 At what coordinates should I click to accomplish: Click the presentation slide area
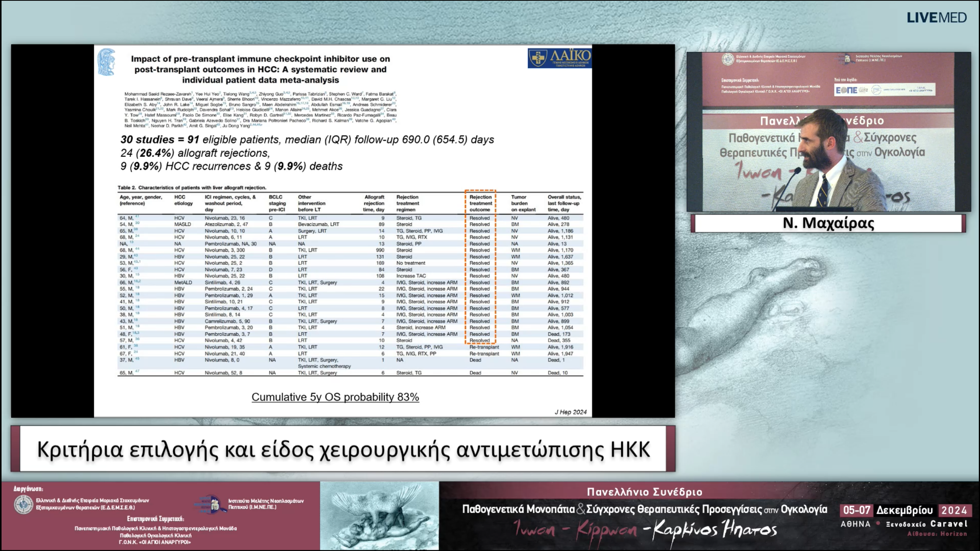(x=343, y=231)
